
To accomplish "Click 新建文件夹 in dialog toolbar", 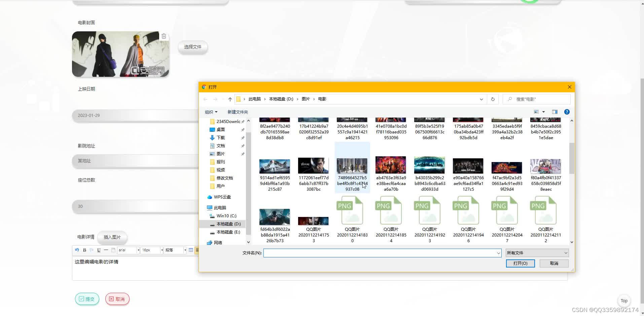I will coord(238,112).
